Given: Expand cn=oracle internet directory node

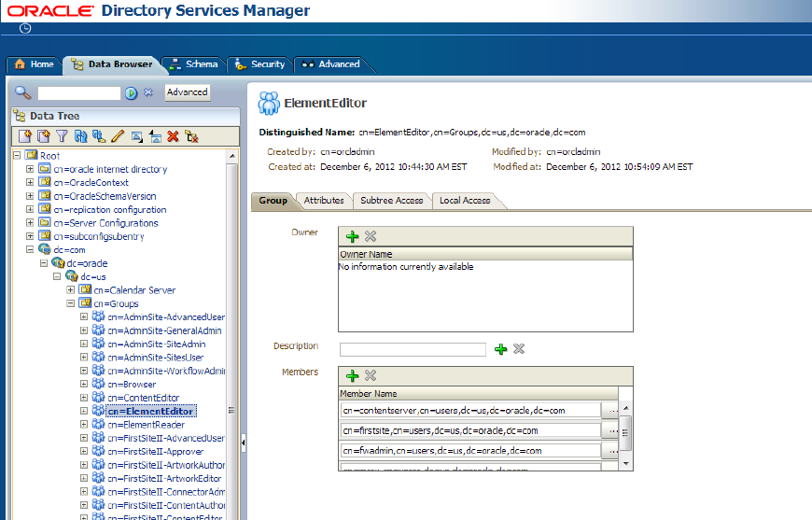Looking at the screenshot, I should (x=30, y=169).
